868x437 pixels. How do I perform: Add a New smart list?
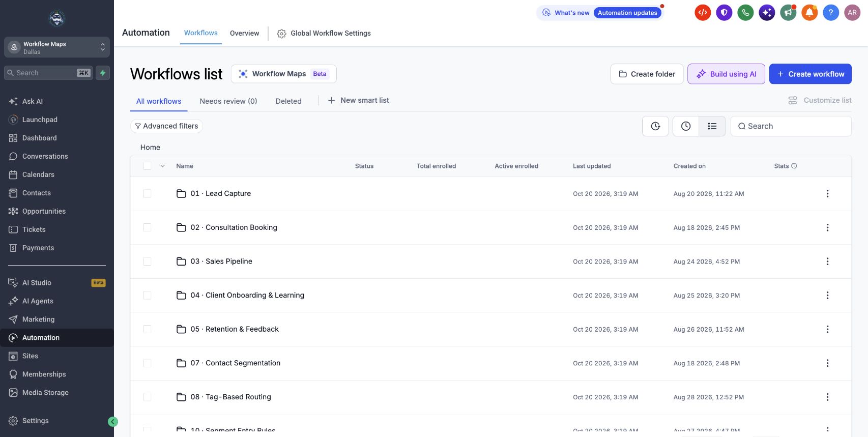pos(358,100)
